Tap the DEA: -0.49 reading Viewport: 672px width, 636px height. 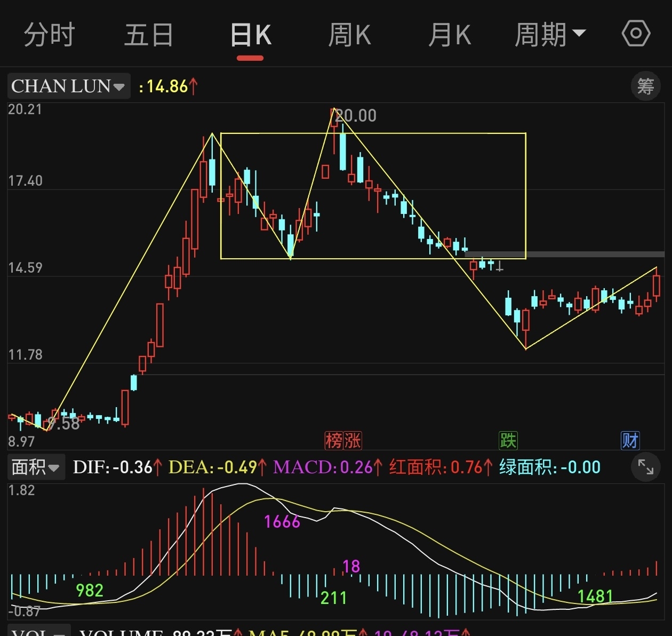point(218,467)
